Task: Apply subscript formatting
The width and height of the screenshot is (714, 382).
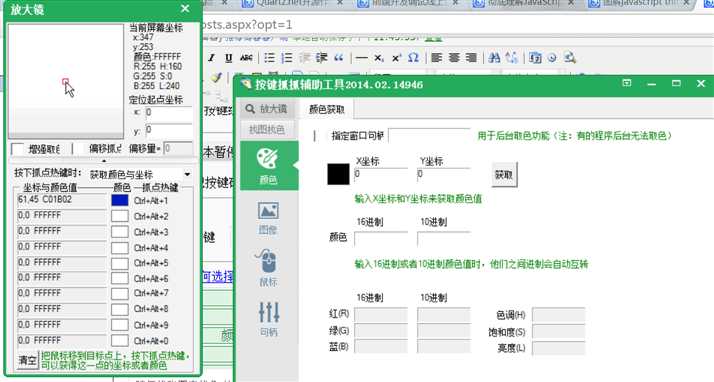Action: click(x=379, y=58)
